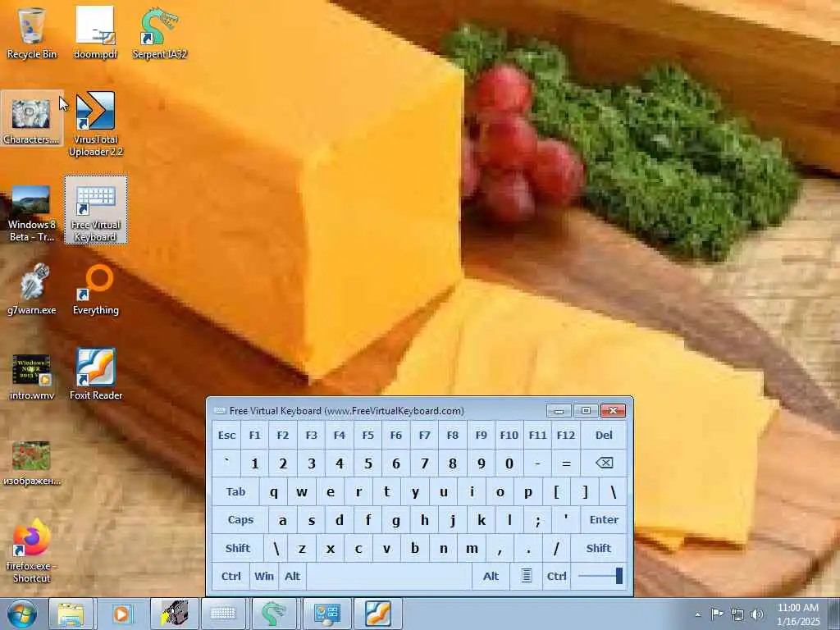Launch VirusTotal Uploader 2.2 shortcut

coord(95,124)
